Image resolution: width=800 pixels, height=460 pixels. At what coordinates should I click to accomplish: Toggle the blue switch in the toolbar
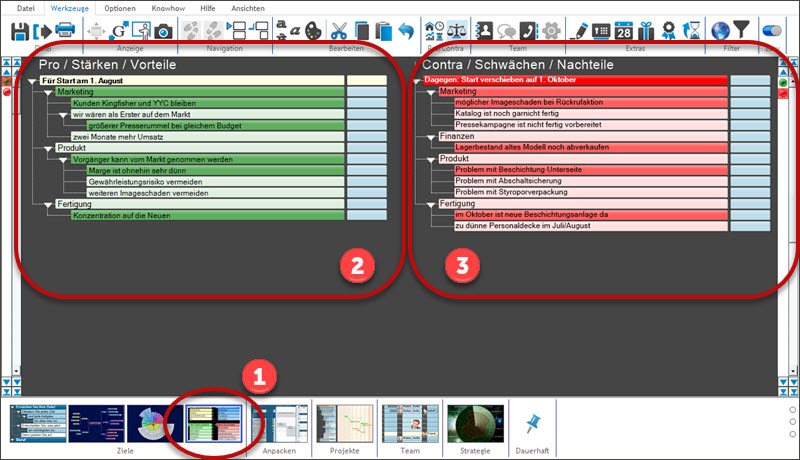tap(773, 31)
